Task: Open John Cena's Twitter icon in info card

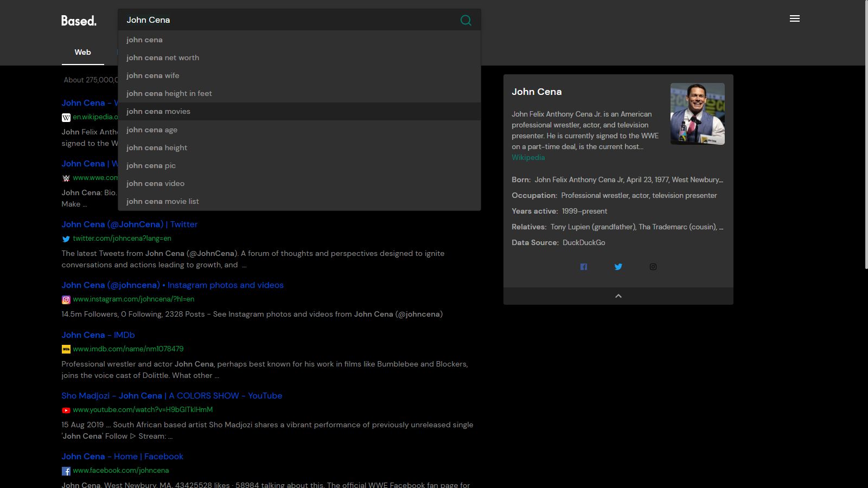Action: (618, 267)
